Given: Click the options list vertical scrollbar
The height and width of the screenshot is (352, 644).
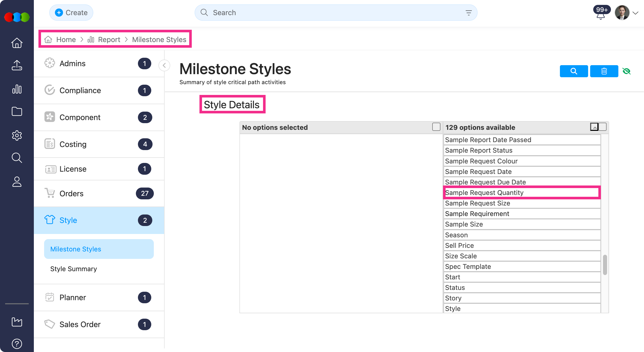Looking at the screenshot, I should coord(605,265).
